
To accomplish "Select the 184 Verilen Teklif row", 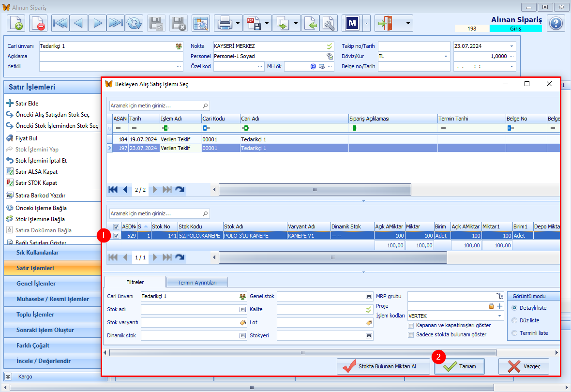I will pos(333,139).
